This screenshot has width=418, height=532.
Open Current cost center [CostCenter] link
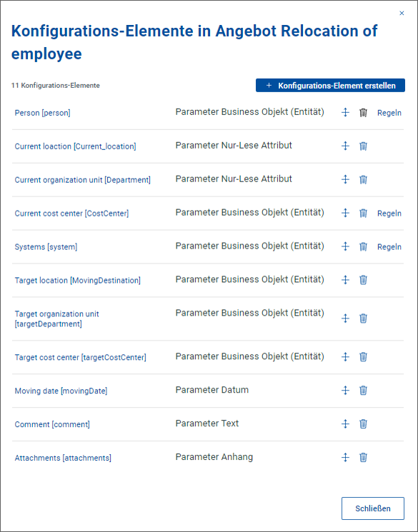[x=71, y=214]
